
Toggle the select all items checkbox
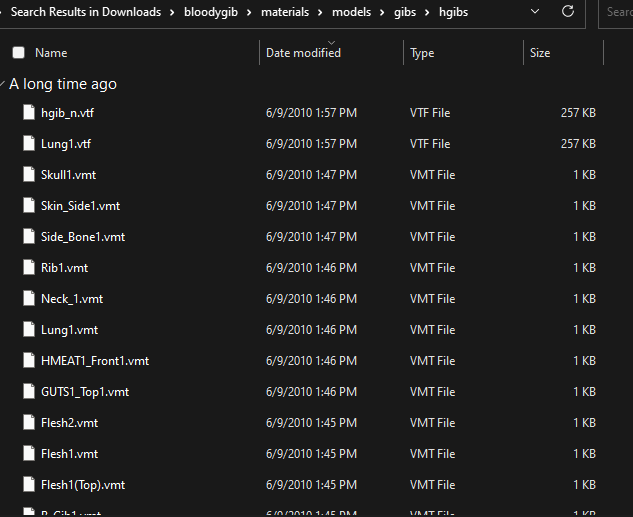tap(18, 53)
